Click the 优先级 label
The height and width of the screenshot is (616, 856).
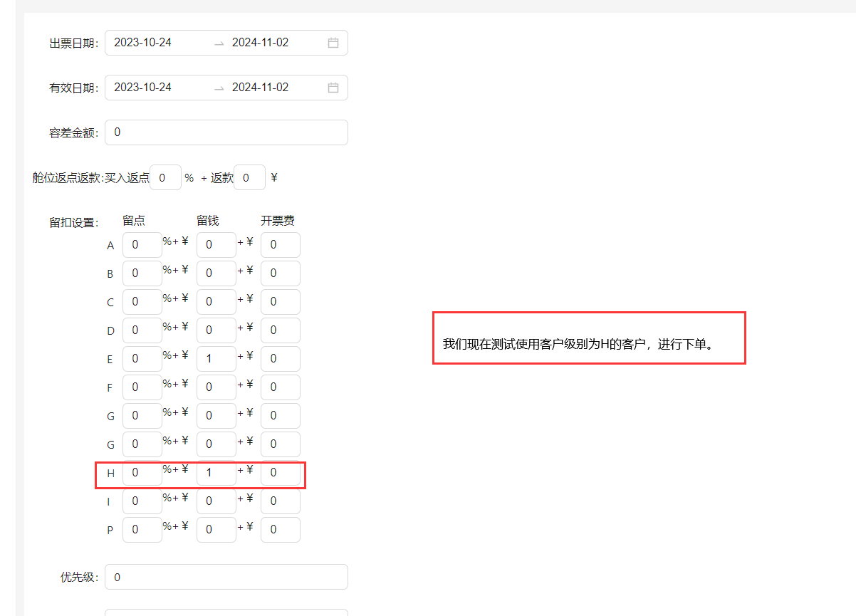click(x=80, y=578)
